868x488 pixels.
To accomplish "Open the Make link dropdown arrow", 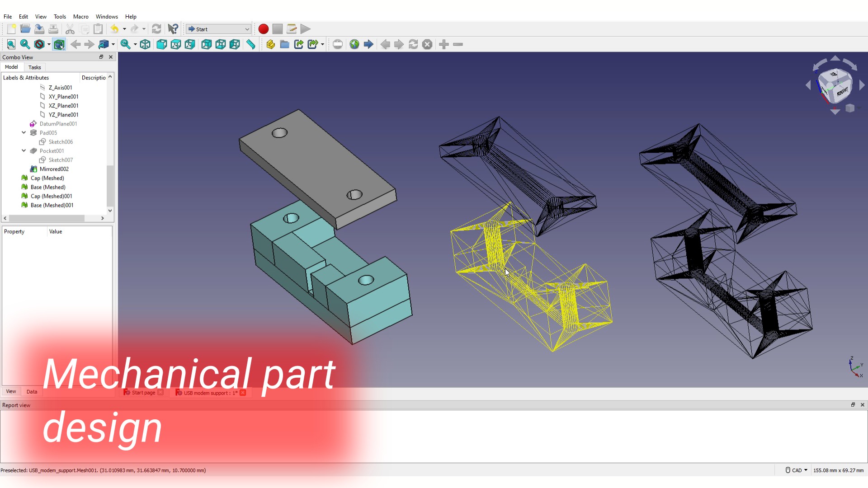I will (322, 44).
